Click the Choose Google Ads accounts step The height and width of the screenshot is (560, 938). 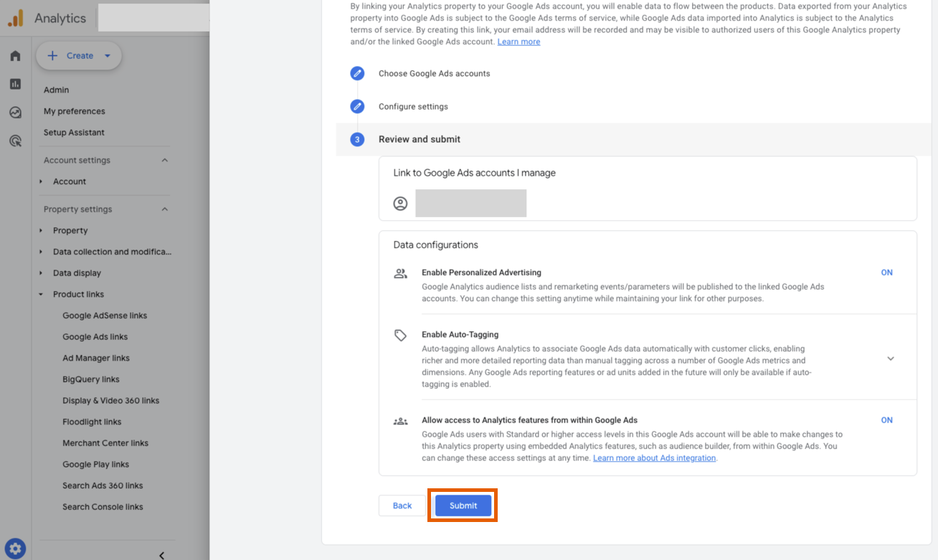(x=435, y=73)
